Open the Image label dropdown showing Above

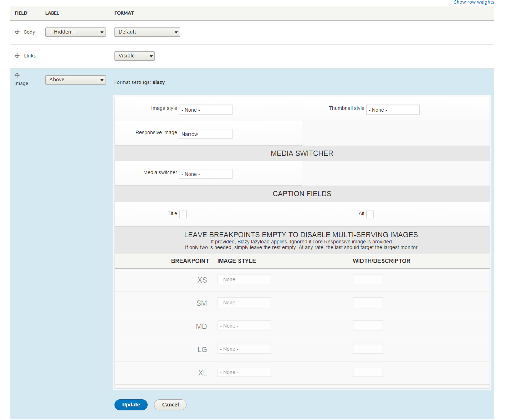[76, 80]
